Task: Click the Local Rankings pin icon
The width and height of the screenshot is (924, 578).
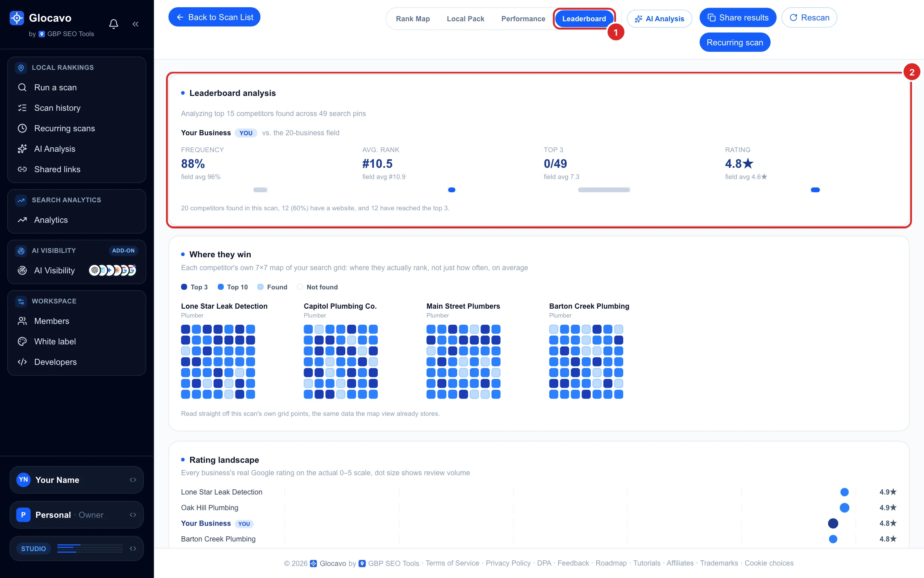Action: (x=21, y=68)
